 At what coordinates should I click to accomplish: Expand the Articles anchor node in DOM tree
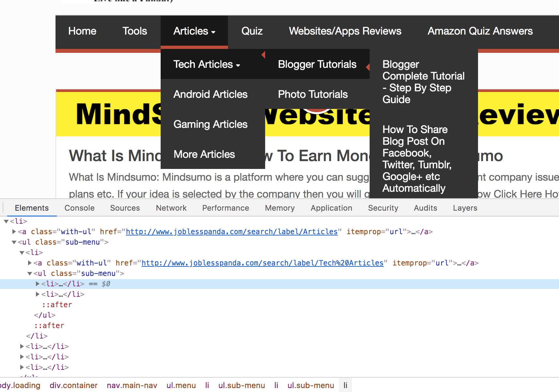point(14,232)
